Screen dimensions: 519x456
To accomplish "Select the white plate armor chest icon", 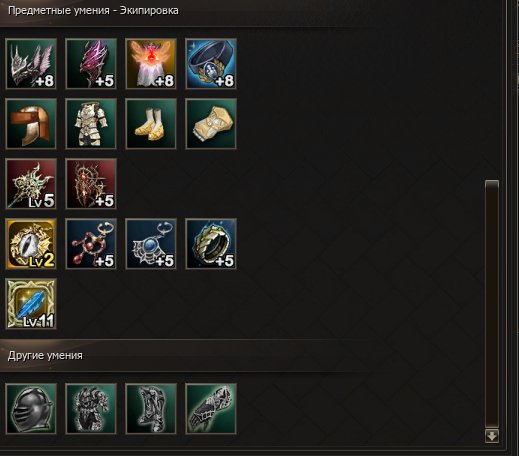I will (91, 124).
